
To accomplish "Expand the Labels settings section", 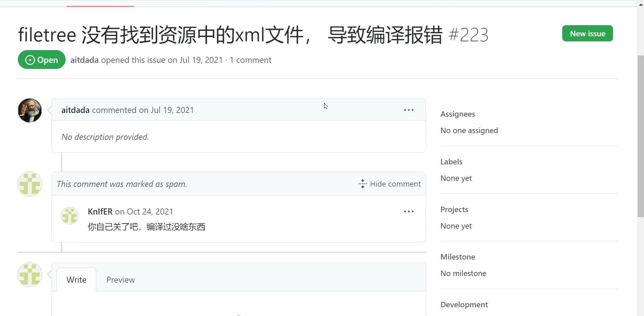I will pos(451,162).
